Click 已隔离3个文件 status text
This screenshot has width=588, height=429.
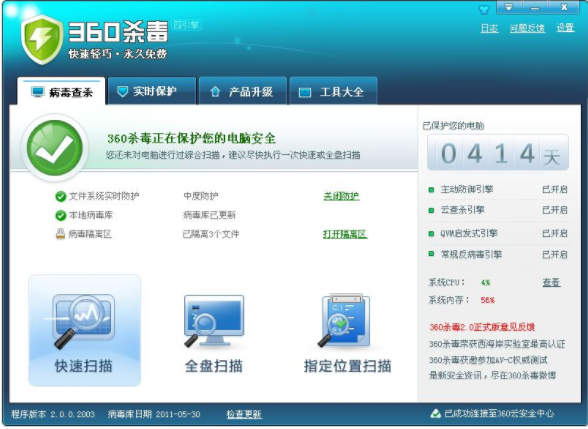pos(211,234)
